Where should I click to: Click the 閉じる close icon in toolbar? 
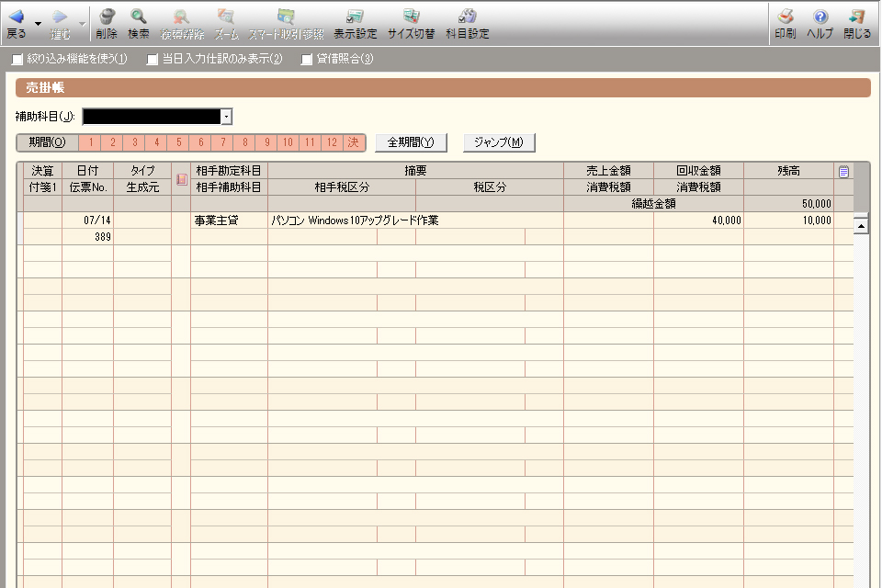coord(856,17)
